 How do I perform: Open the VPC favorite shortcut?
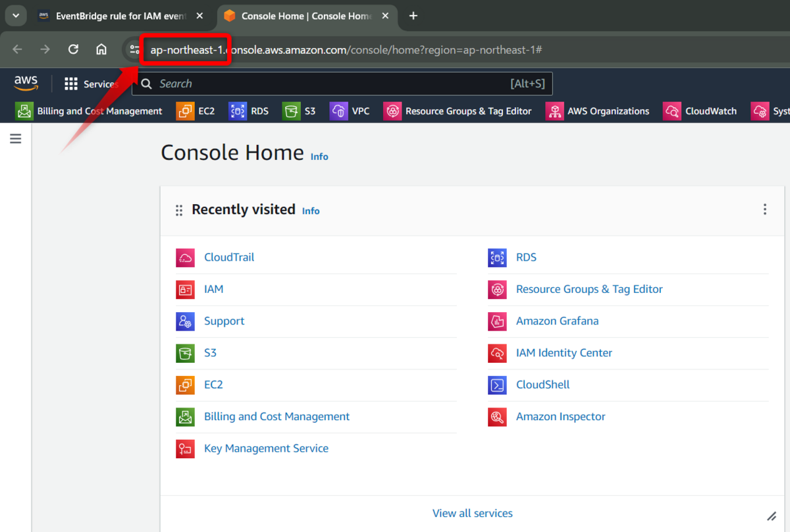[350, 111]
